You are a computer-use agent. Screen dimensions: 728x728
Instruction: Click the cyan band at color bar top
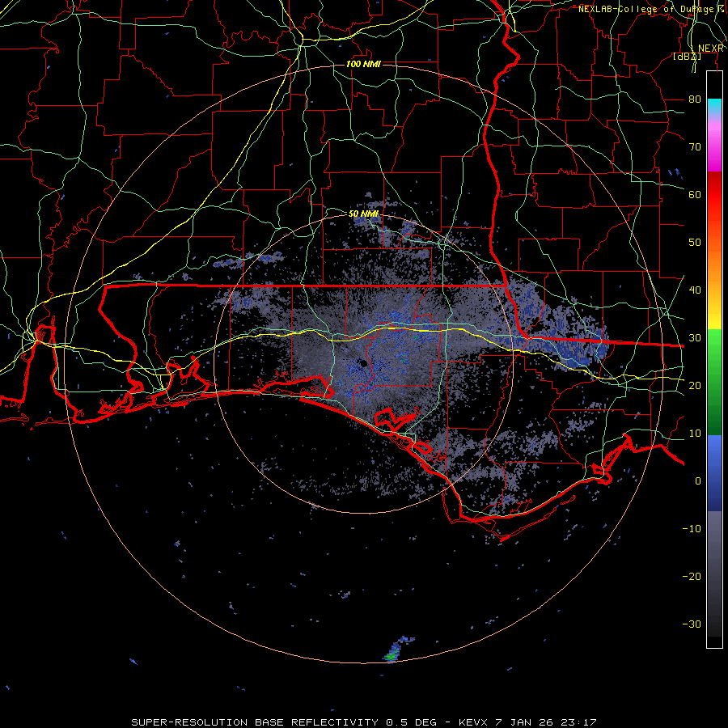(x=714, y=106)
